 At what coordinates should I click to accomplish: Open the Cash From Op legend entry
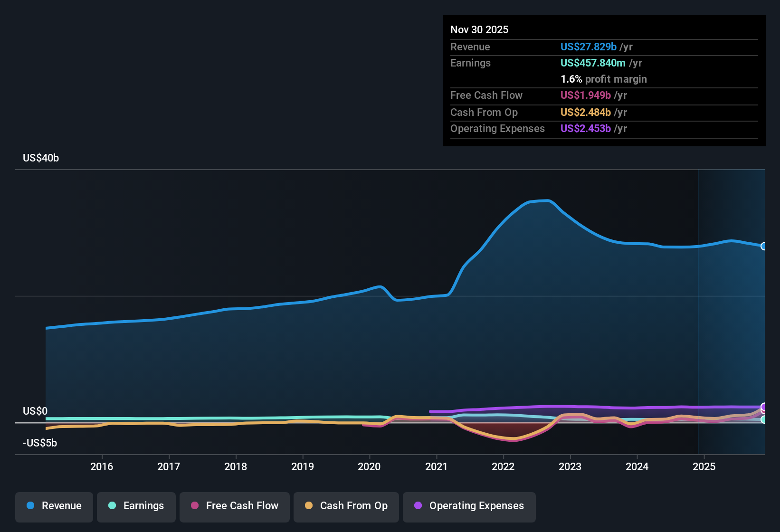(x=346, y=506)
